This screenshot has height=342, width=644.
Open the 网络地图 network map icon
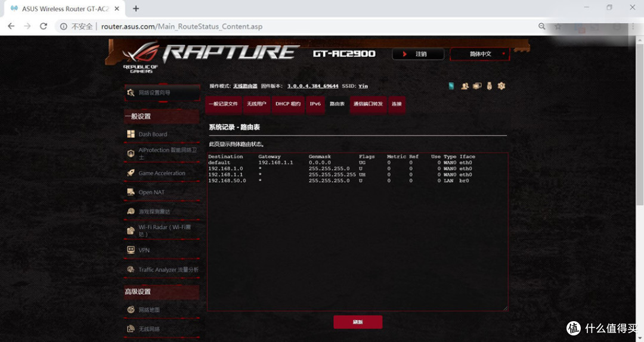(x=131, y=310)
